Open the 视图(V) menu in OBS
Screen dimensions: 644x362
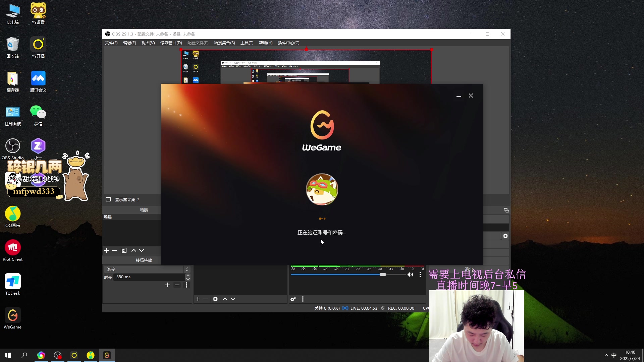tap(148, 43)
